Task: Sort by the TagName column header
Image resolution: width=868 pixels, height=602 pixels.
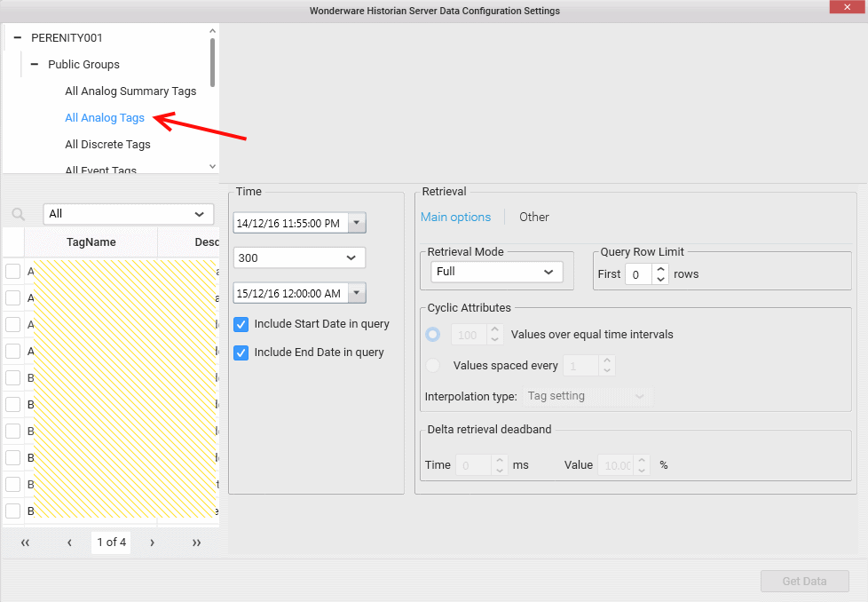Action: click(x=91, y=242)
